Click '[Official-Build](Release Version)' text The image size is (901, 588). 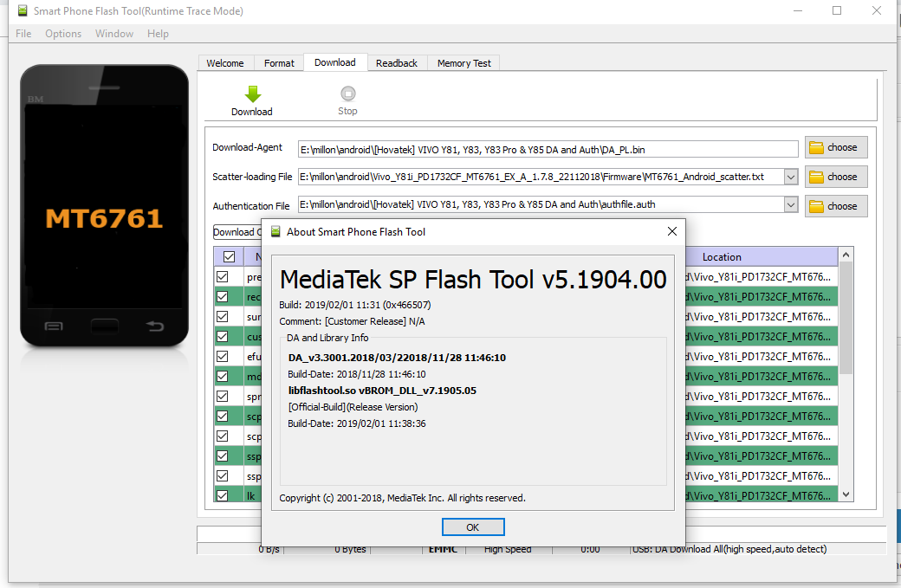tap(353, 407)
